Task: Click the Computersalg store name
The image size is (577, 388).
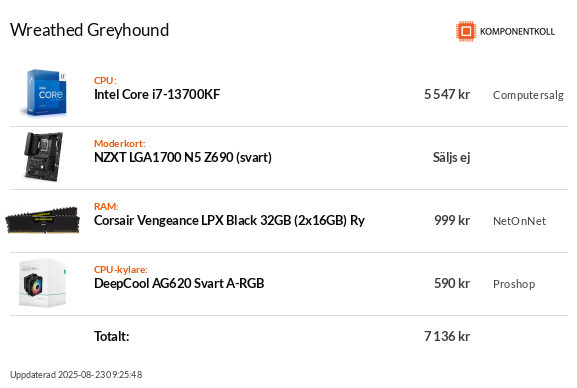Action: [528, 95]
